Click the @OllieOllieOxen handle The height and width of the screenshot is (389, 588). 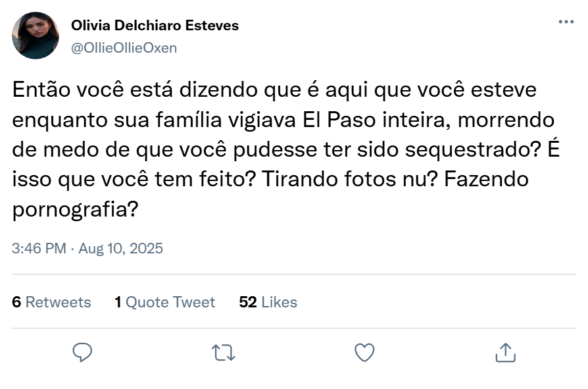pyautogui.click(x=124, y=48)
